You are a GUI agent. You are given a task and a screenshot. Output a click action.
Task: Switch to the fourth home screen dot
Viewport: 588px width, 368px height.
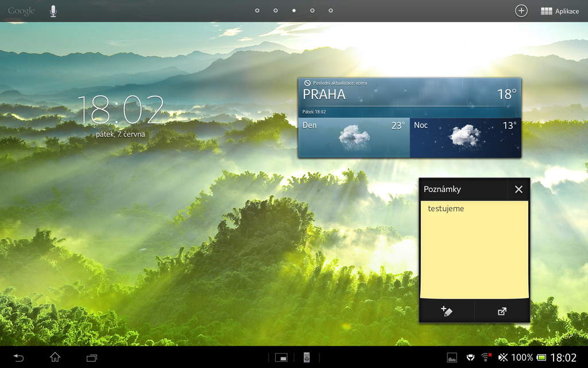[312, 10]
